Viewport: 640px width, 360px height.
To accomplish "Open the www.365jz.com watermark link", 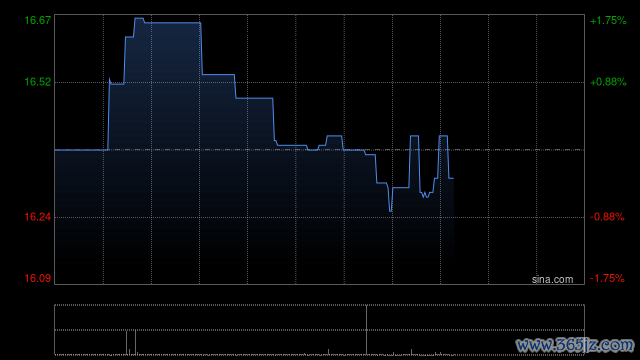I will pos(575,345).
